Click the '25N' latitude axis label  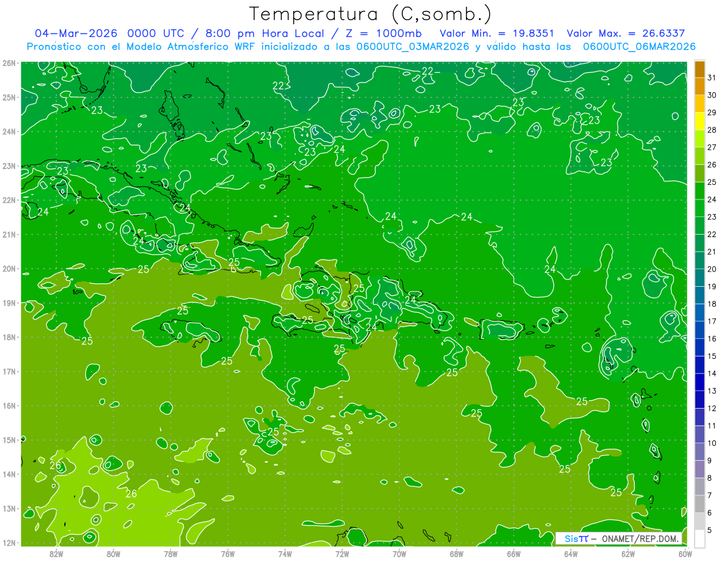click(9, 97)
